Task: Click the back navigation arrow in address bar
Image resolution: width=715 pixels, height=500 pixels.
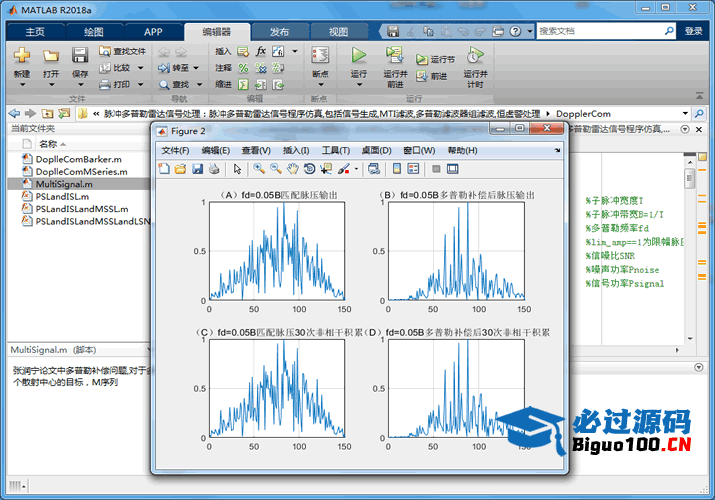Action: (x=14, y=113)
